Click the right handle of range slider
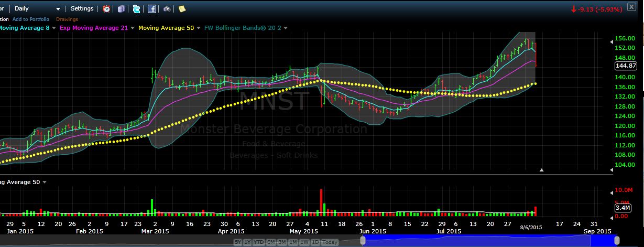Image resolution: width=644 pixels, height=247 pixels. tap(617, 240)
